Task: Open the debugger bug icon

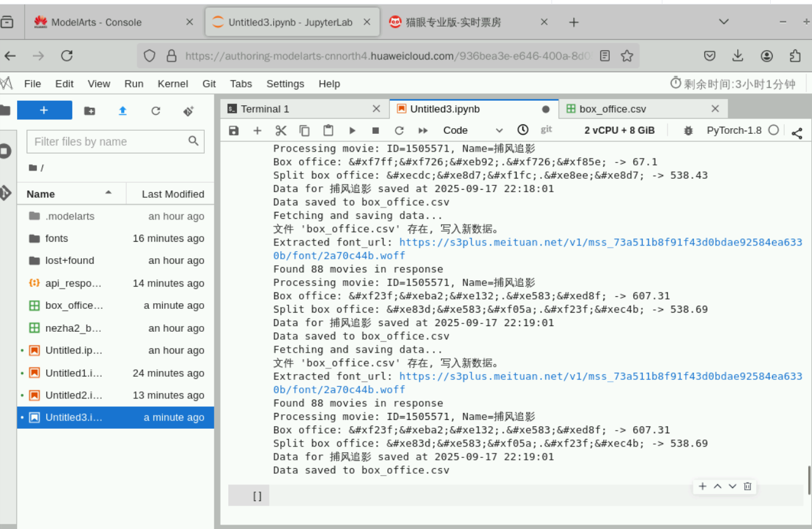Action: (x=688, y=131)
